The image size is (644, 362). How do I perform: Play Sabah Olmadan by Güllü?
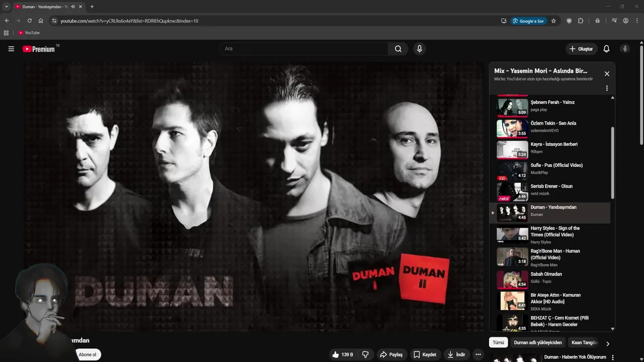click(550, 280)
